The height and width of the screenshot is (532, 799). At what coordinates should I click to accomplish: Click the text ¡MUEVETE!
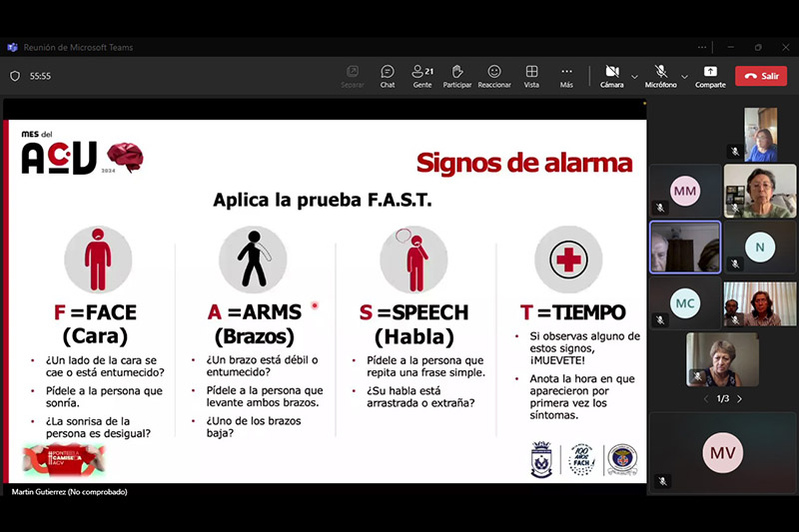pyautogui.click(x=557, y=360)
